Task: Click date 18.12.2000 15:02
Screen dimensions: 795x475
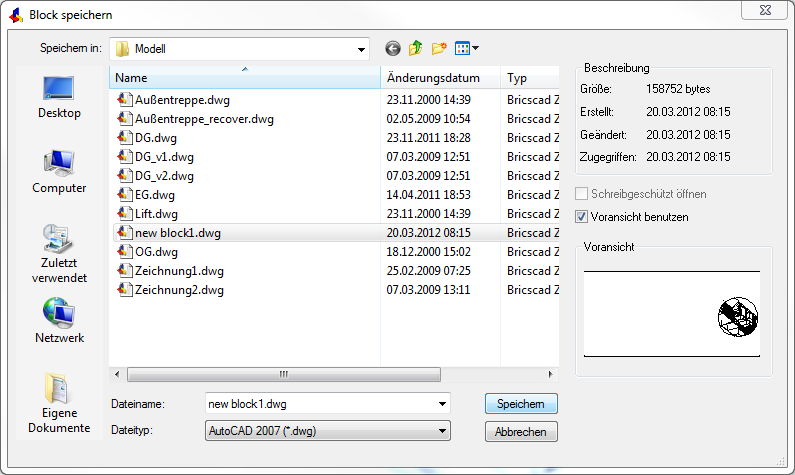Action: coord(428,252)
